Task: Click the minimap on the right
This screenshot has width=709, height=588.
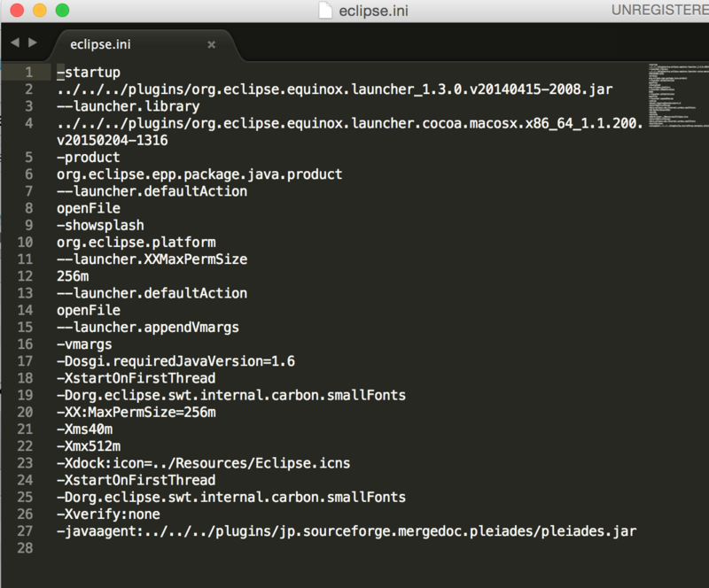Action: [678, 95]
